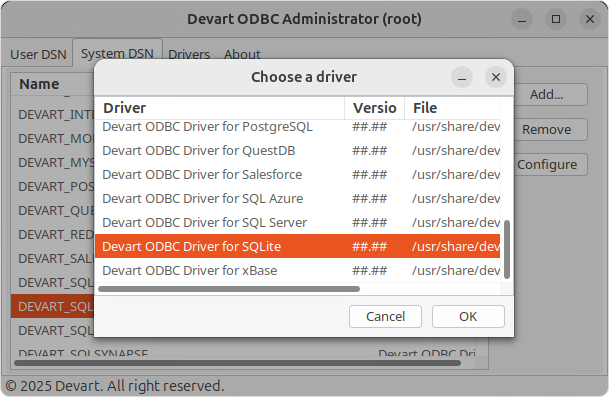The image size is (609, 397).
Task: Select Devart ODBC Driver for SQL Server
Action: (298, 222)
